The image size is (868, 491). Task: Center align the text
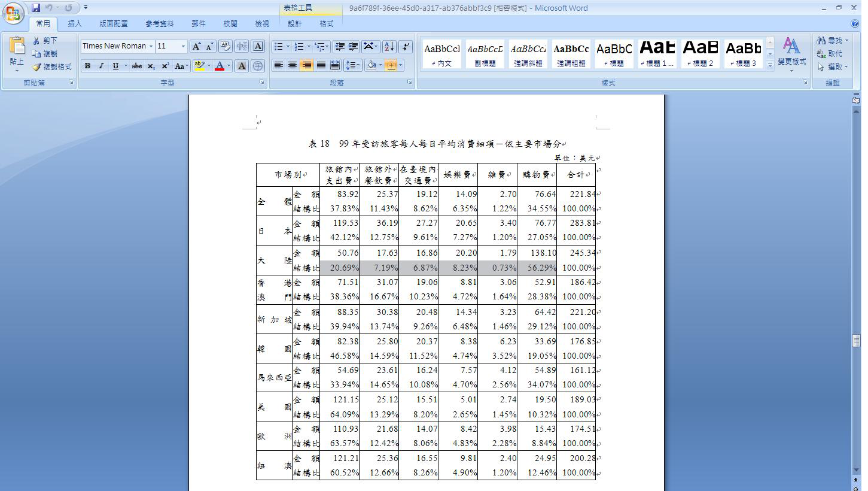pos(293,65)
